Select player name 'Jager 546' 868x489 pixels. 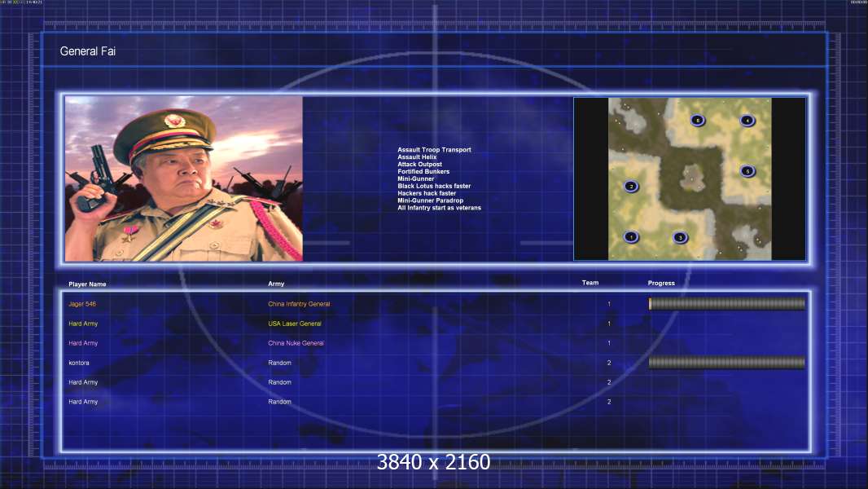tap(82, 304)
